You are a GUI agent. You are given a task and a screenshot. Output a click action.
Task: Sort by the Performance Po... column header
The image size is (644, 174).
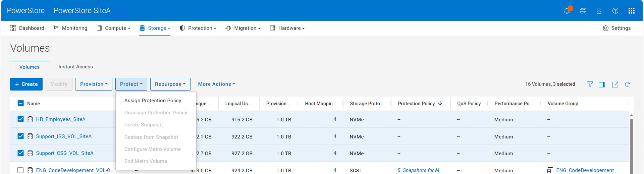coord(514,104)
